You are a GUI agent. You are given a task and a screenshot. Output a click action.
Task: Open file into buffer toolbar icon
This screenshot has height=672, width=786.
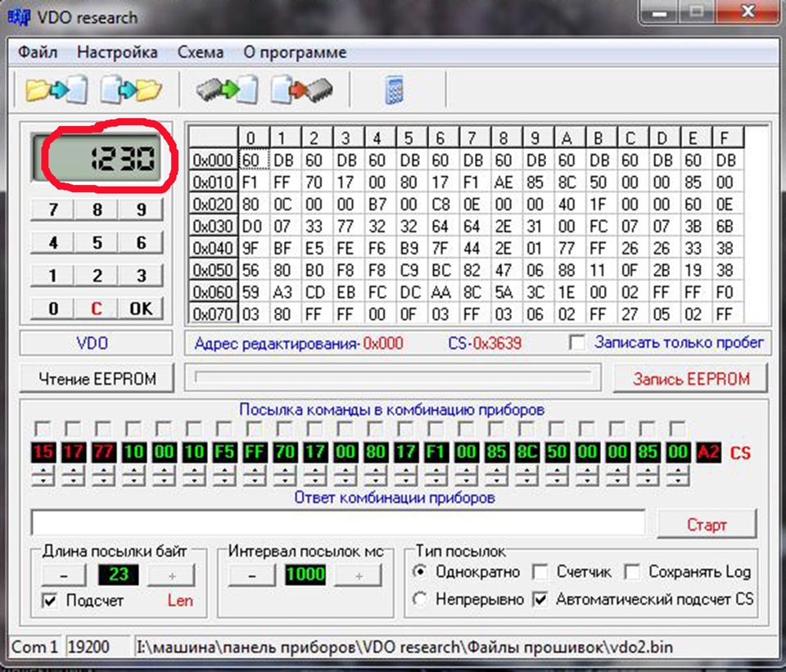(x=56, y=90)
